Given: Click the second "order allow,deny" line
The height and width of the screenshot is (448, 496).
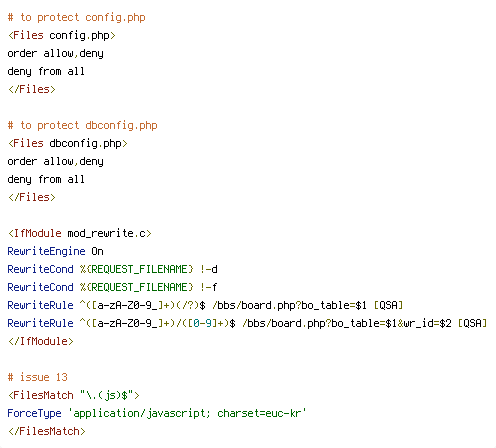Looking at the screenshot, I should click(55, 161).
